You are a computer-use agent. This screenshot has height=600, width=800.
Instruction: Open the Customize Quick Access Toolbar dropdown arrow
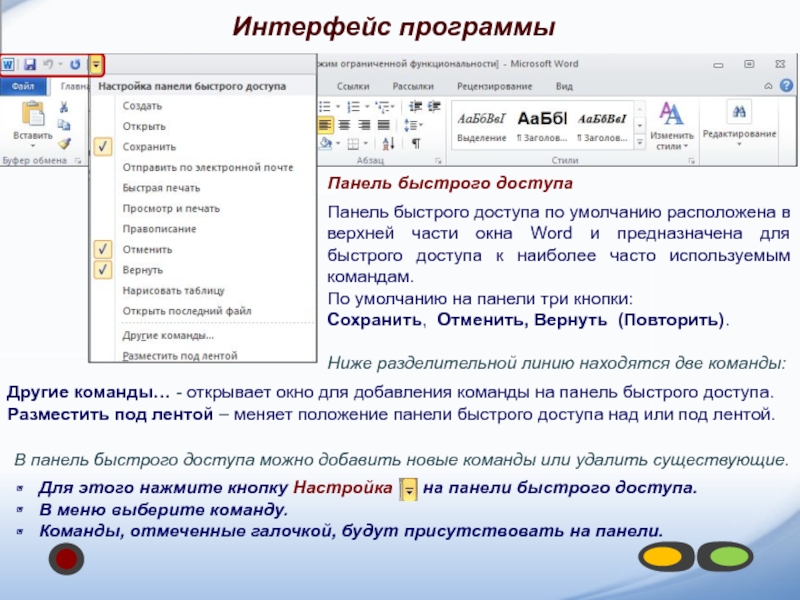coord(96,64)
